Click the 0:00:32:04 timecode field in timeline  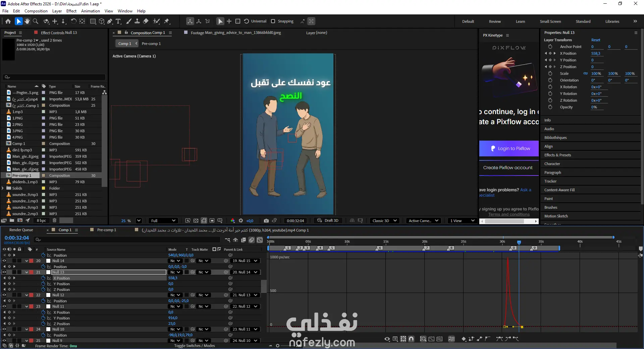(x=17, y=238)
